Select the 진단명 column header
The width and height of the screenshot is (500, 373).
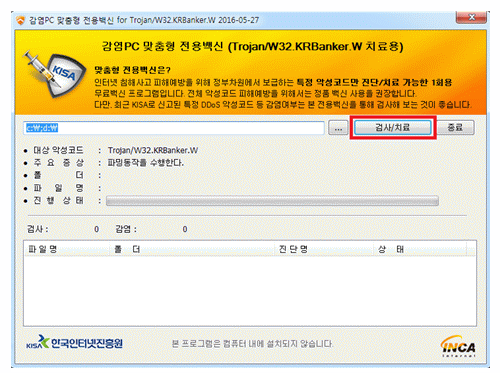click(x=324, y=249)
